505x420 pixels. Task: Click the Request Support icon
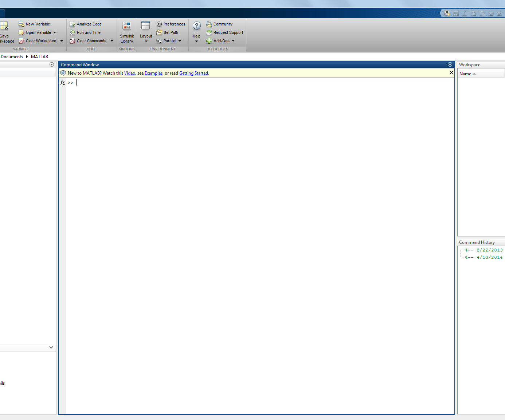[224, 32]
